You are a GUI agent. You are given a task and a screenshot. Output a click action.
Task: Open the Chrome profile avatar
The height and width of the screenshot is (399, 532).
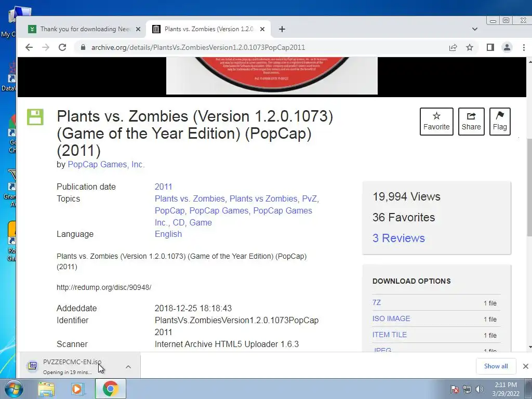tap(507, 47)
